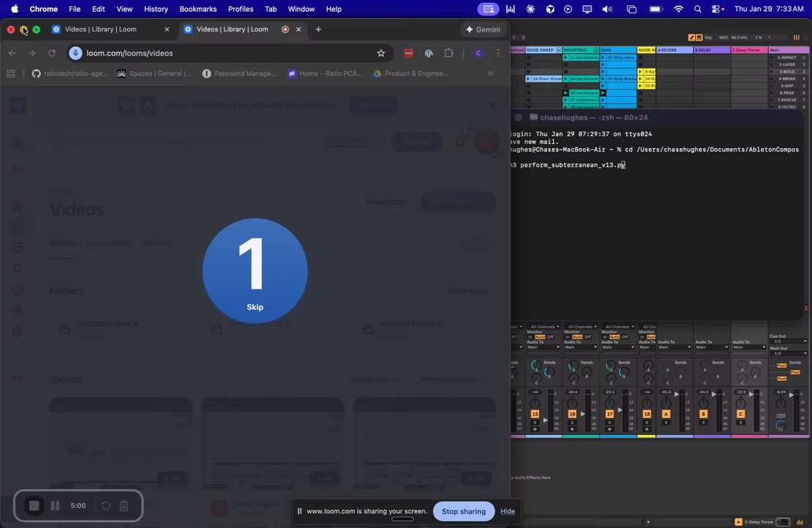Click return A volume fader at -61.0

pos(676,395)
